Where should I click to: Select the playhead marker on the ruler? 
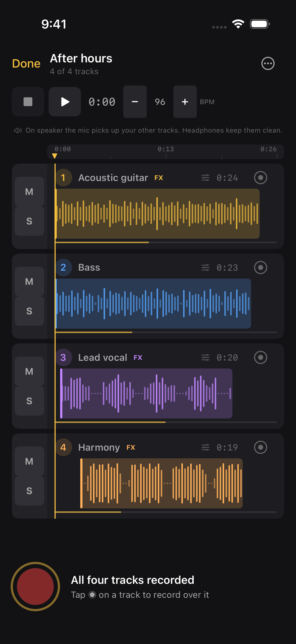click(x=55, y=156)
